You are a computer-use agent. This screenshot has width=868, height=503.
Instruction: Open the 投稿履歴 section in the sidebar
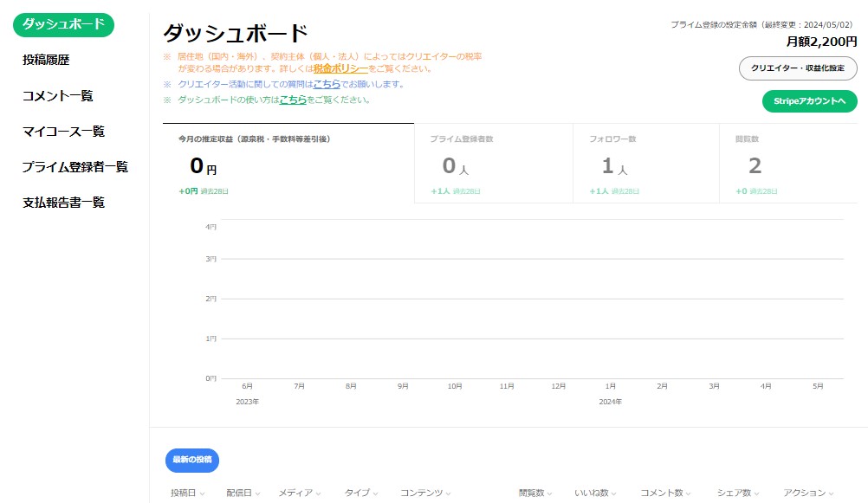45,60
